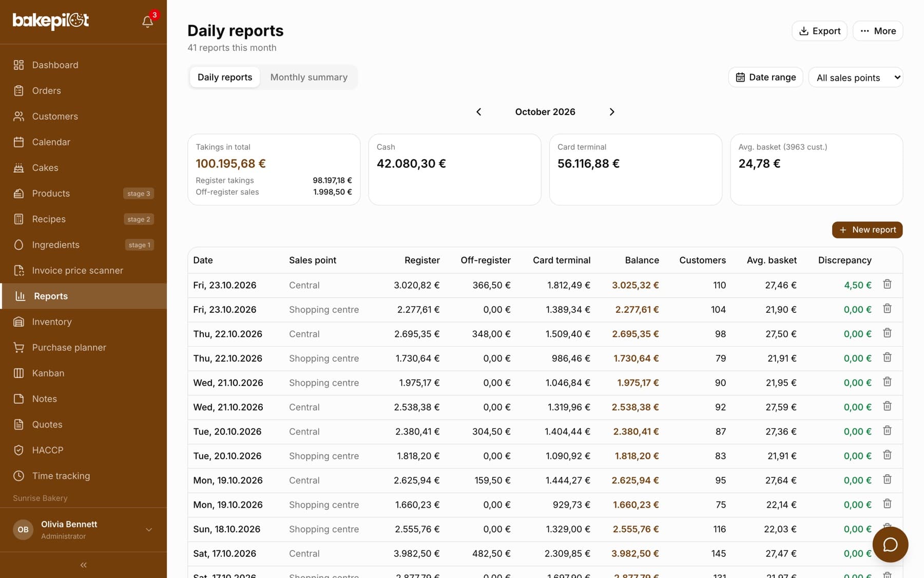Viewport: 924px width, 578px height.
Task: Open the Quotes menu item
Action: click(x=83, y=424)
